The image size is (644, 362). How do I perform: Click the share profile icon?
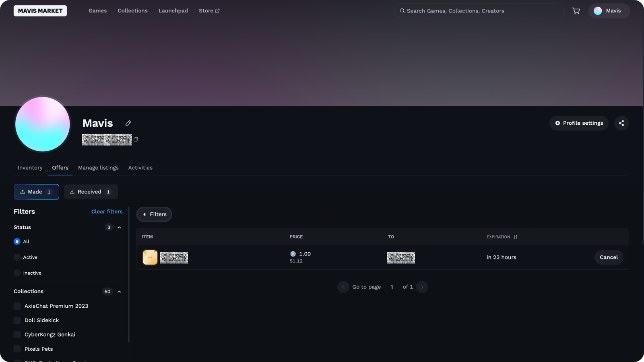coord(621,123)
